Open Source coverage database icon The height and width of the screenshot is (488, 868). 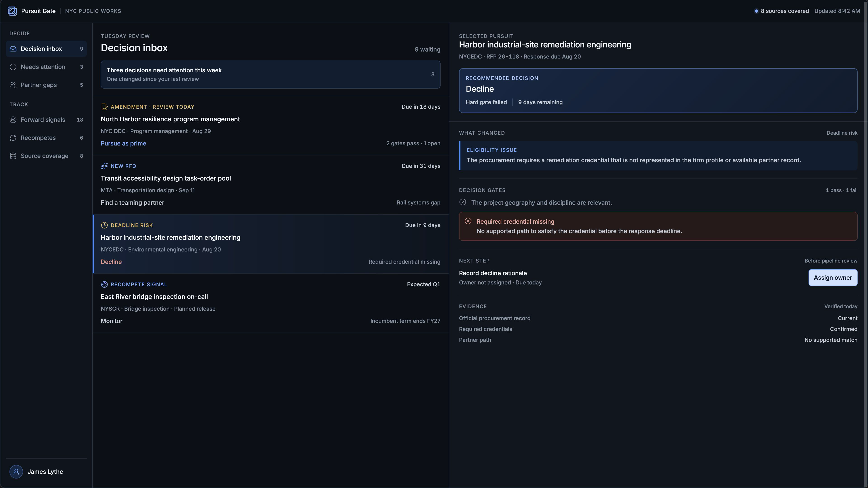point(13,156)
